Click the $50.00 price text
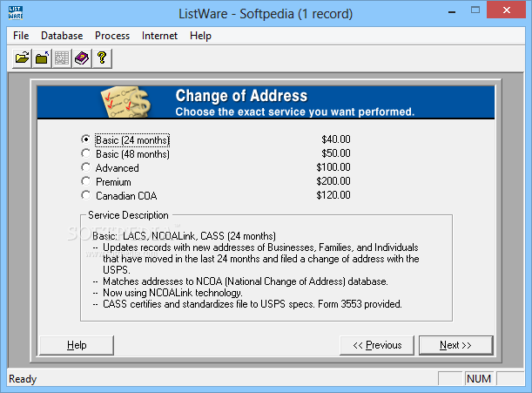The width and height of the screenshot is (532, 393). [336, 153]
